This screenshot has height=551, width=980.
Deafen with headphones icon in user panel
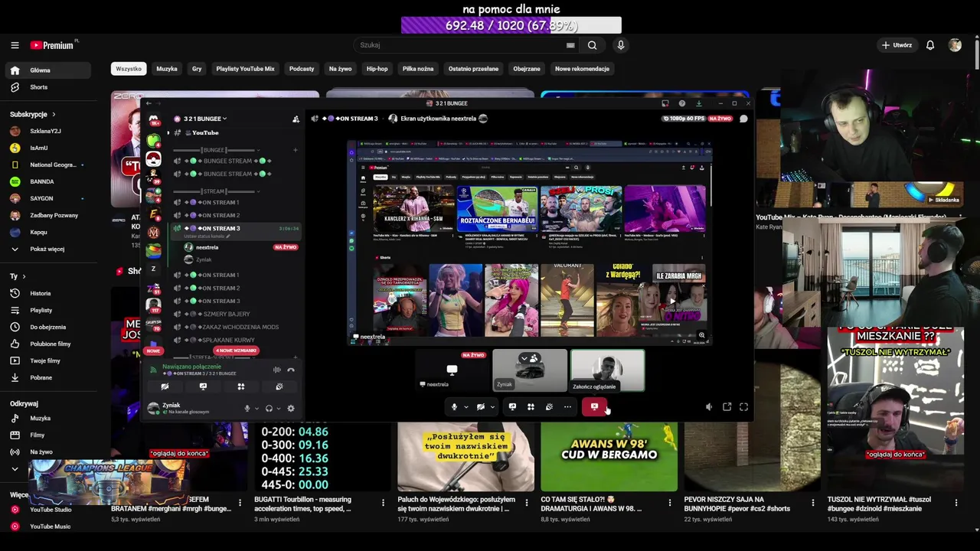[x=269, y=409]
